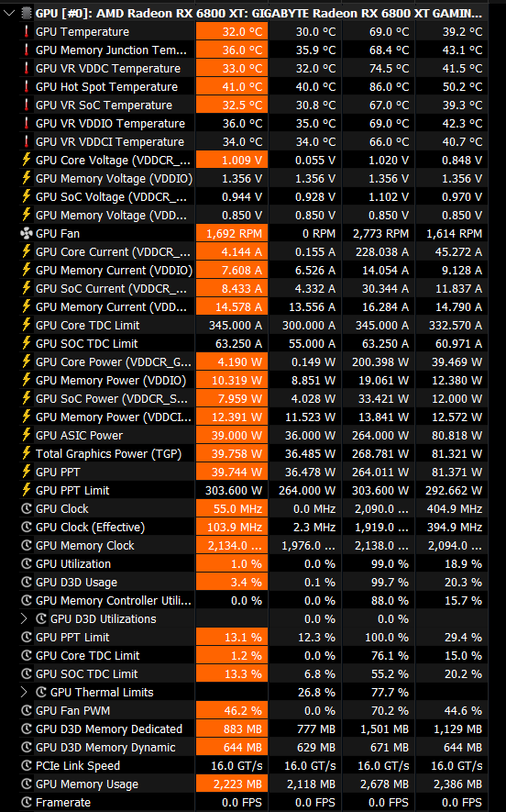Select the GPU D3D Memory Dedicated row
Image resolution: width=506 pixels, height=812 pixels.
coord(254,729)
